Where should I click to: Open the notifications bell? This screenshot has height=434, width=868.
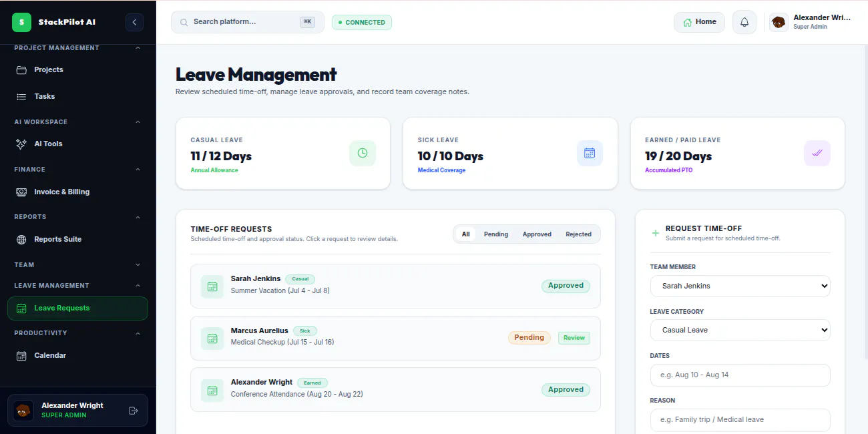pyautogui.click(x=744, y=22)
